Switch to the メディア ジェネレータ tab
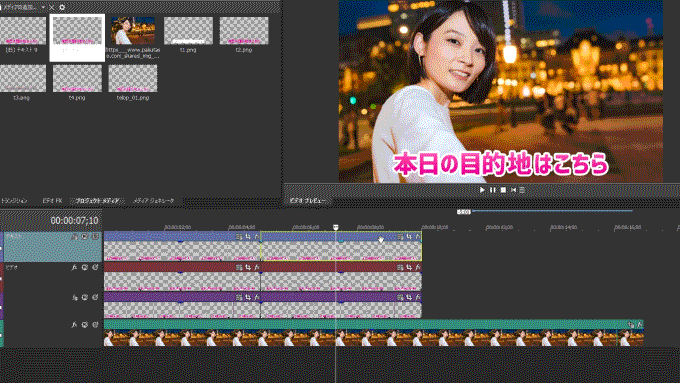Screen dimensions: 680x383 (x=154, y=201)
